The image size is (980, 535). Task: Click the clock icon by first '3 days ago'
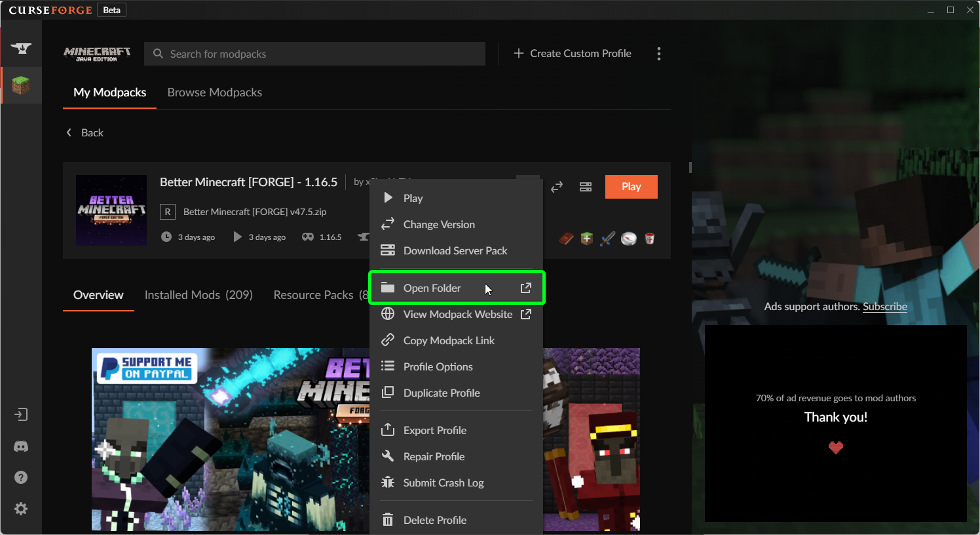pos(166,237)
